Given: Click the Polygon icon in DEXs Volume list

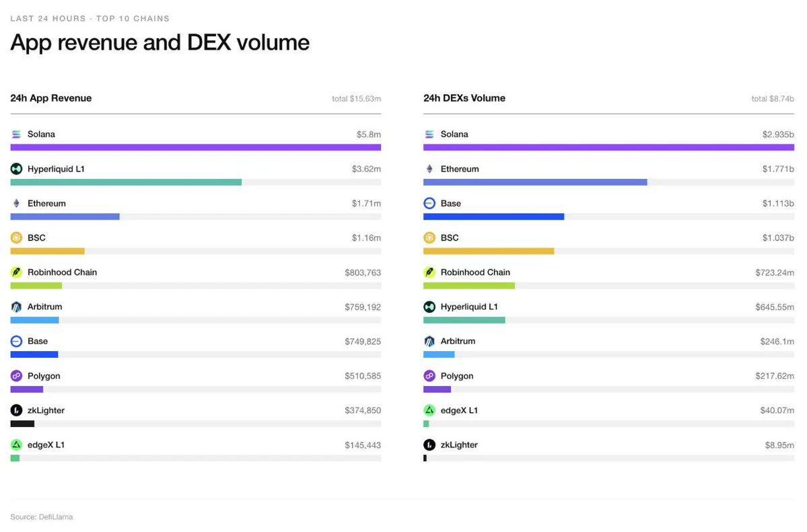Looking at the screenshot, I should [429, 376].
